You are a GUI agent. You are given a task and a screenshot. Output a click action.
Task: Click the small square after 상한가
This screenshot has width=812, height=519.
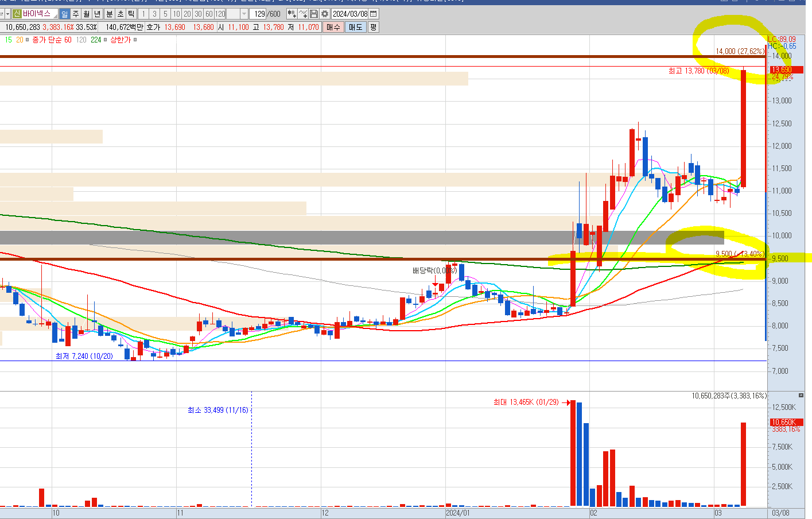[x=135, y=40]
